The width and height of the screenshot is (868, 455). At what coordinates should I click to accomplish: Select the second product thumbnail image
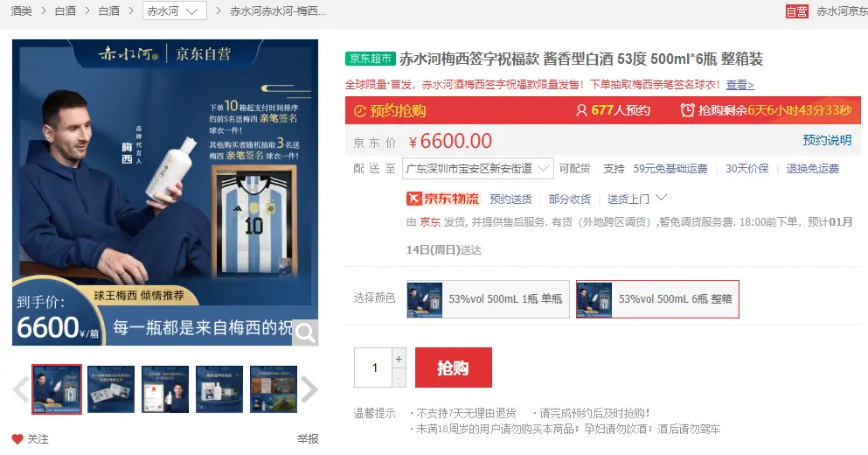pyautogui.click(x=111, y=389)
